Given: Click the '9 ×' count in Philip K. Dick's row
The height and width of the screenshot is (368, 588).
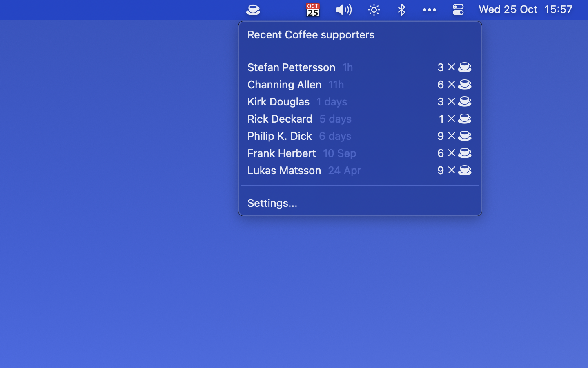Looking at the screenshot, I should tap(446, 136).
